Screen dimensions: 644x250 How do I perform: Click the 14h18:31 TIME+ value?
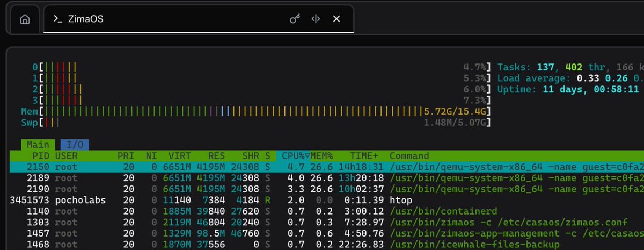362,167
